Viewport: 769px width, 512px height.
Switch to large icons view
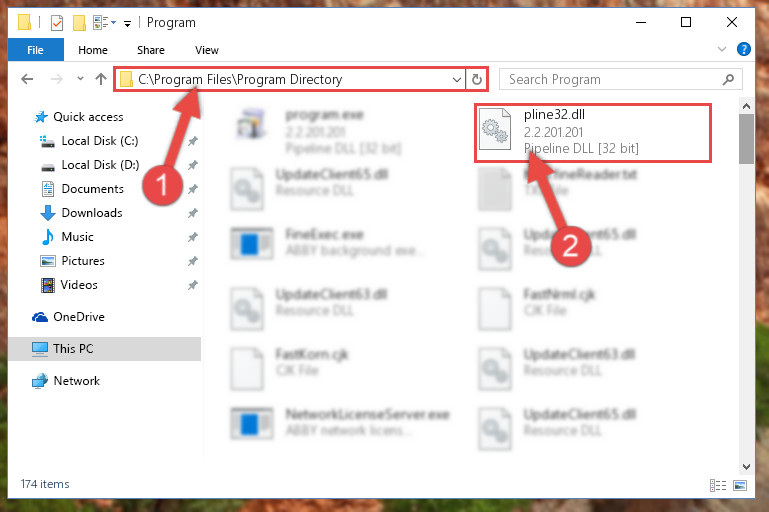coord(740,486)
